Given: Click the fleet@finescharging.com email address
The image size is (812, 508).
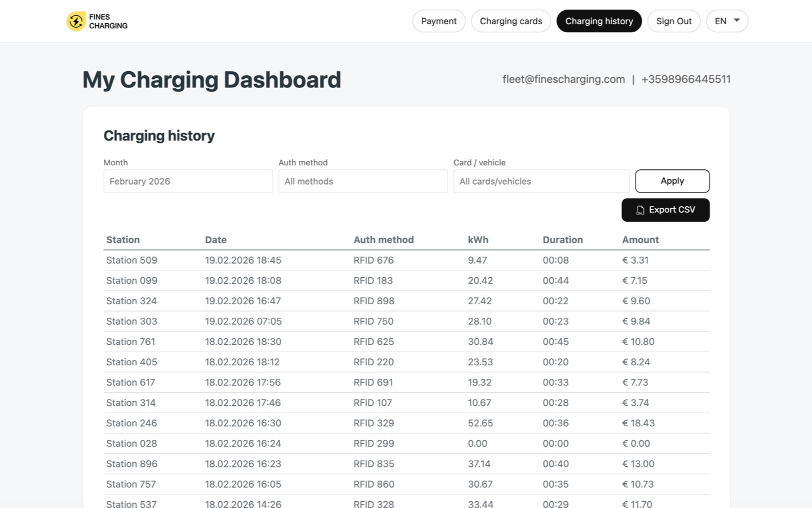Looking at the screenshot, I should [x=563, y=79].
